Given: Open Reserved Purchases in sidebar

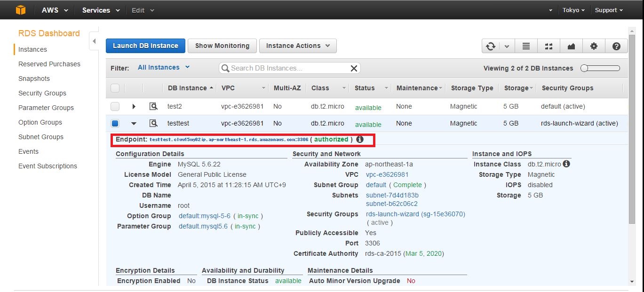Looking at the screenshot, I should pos(49,64).
